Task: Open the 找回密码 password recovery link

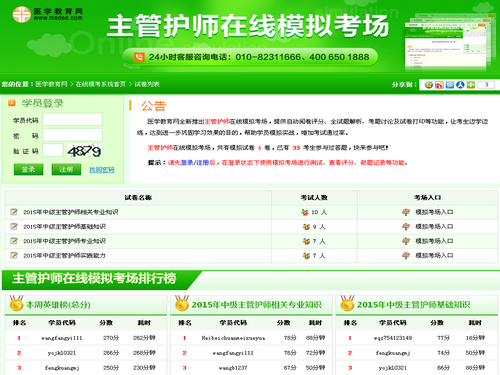Action: [x=102, y=170]
